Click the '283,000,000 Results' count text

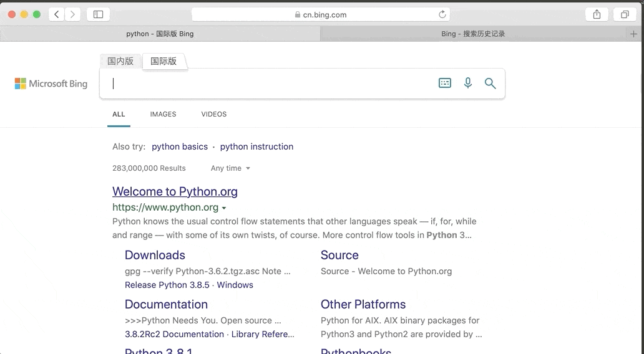coord(149,168)
